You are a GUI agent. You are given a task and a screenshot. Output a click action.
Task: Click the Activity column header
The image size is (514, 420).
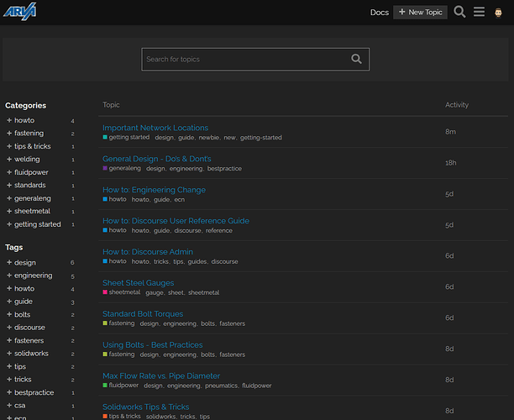point(457,105)
